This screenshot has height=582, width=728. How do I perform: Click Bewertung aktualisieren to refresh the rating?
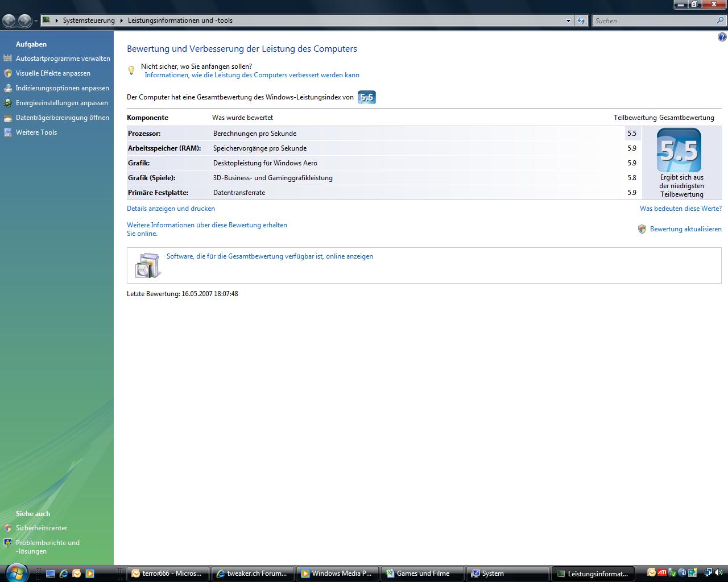(685, 229)
